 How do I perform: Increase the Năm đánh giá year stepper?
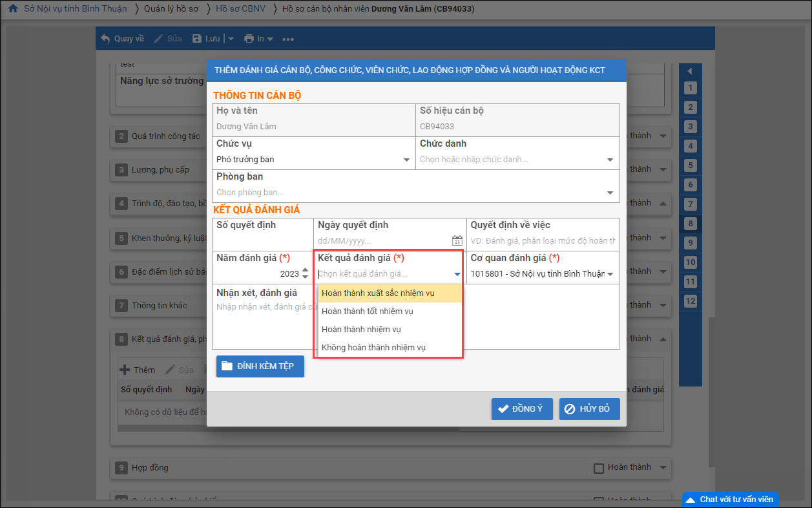pos(306,270)
